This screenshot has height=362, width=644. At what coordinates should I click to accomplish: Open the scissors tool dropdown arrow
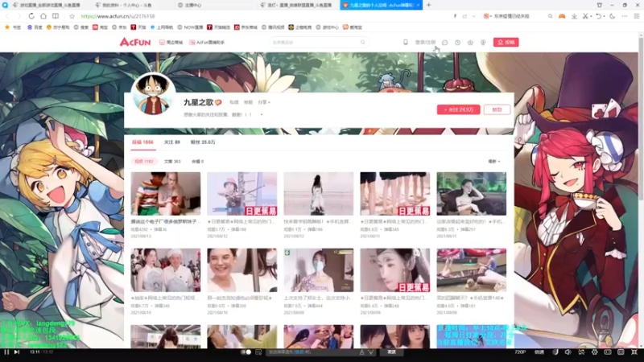(591, 16)
